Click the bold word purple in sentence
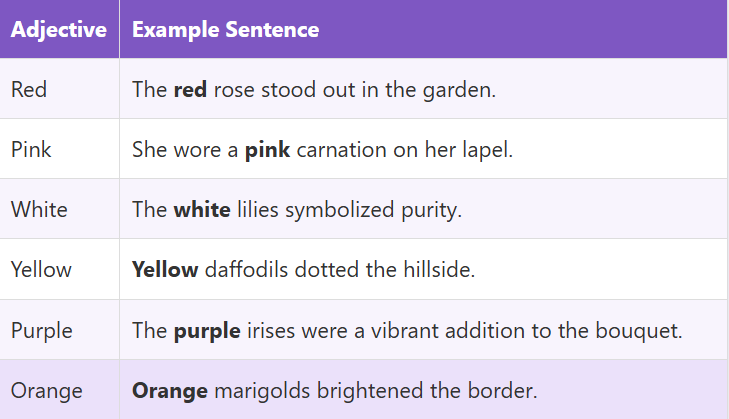Viewport: 729px width, 419px height. (x=207, y=329)
